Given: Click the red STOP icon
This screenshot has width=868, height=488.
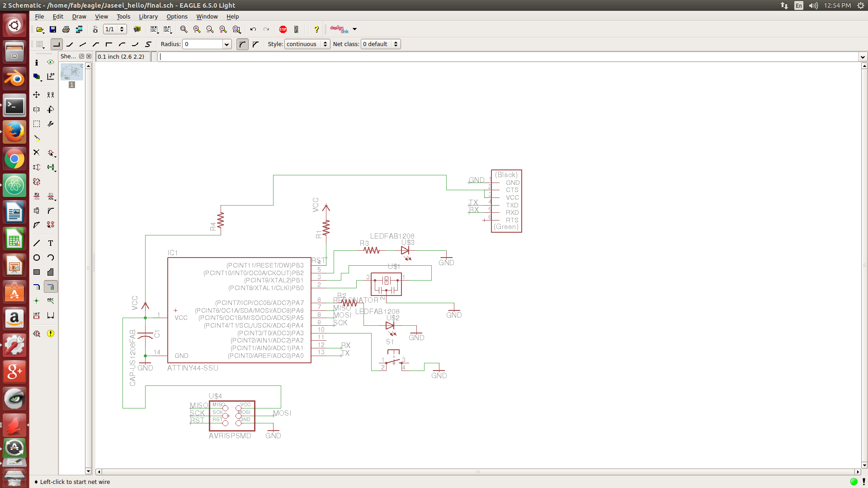Looking at the screenshot, I should point(283,29).
